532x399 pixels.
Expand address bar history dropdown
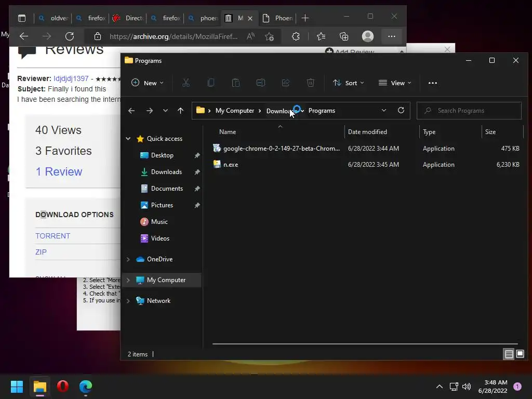coord(384,111)
